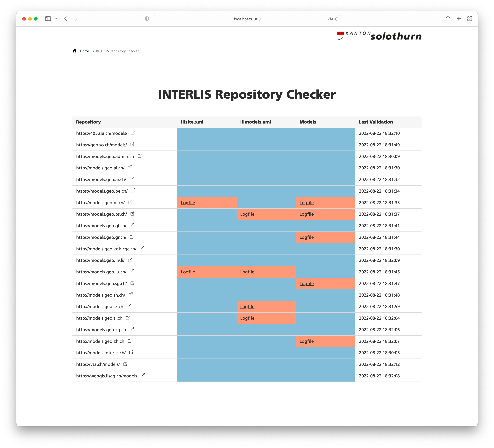Open external link icon for models.geo.ti.ch

(128, 318)
